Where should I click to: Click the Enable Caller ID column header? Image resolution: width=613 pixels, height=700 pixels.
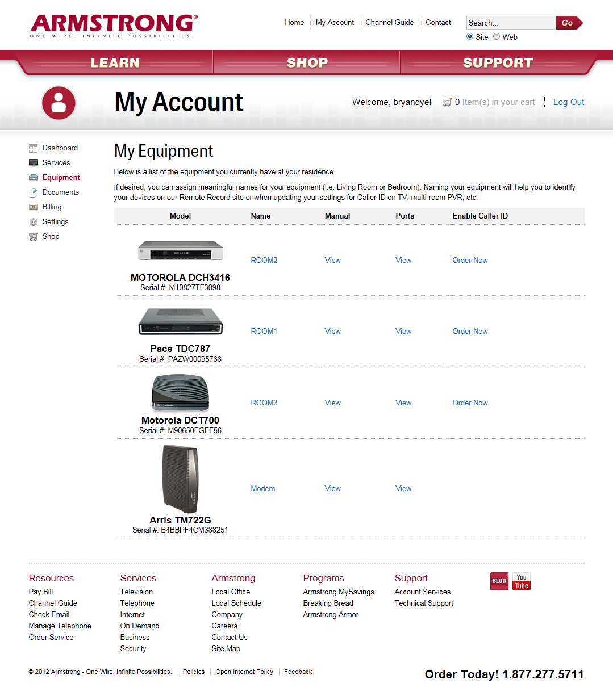(x=480, y=216)
